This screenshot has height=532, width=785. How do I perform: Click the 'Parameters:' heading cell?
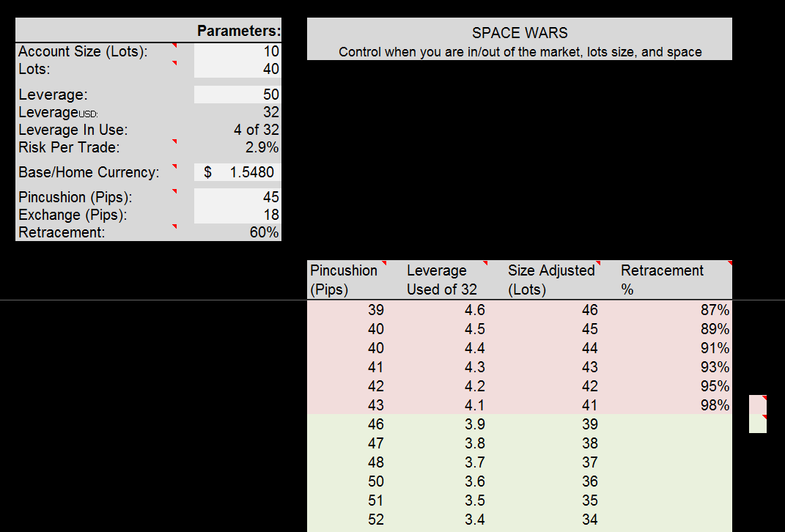point(238,31)
